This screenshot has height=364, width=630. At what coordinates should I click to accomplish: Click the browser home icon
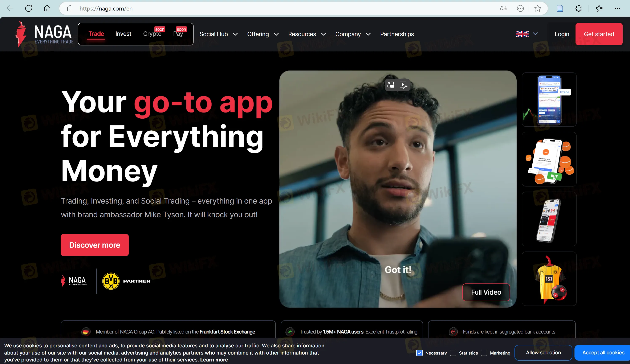point(47,8)
